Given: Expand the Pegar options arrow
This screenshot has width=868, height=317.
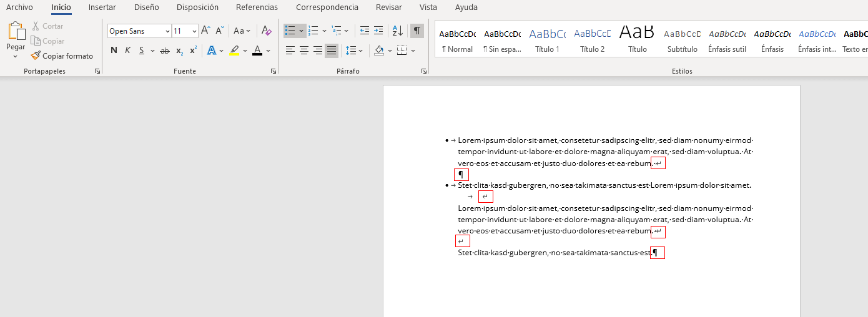Looking at the screenshot, I should (x=16, y=56).
